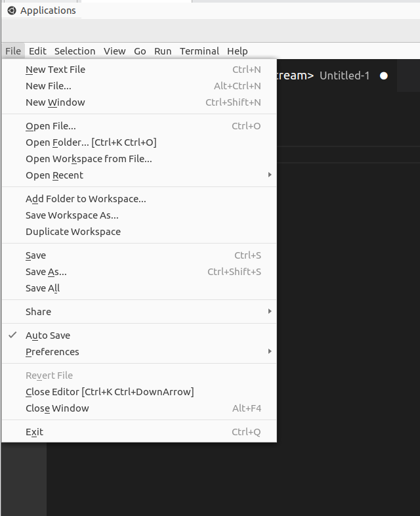Click the unsaved dot on Untitled-1 tab

(384, 76)
